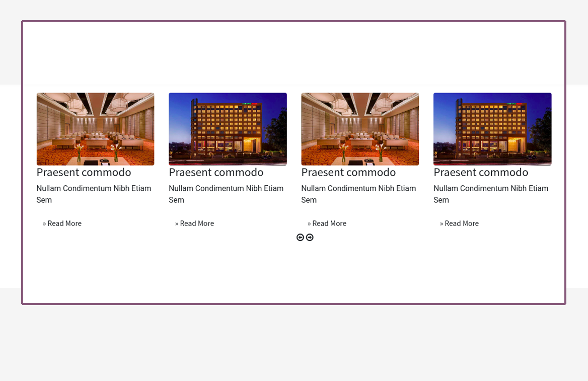This screenshot has width=588, height=381.
Task: Click third card's 'Nullam Condimentum Nibh Etiam Sem' text
Action: point(358,194)
